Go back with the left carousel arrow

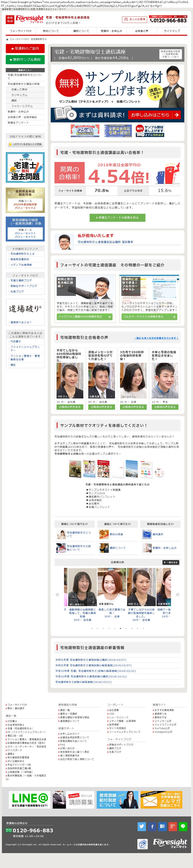pyautogui.click(x=57, y=594)
